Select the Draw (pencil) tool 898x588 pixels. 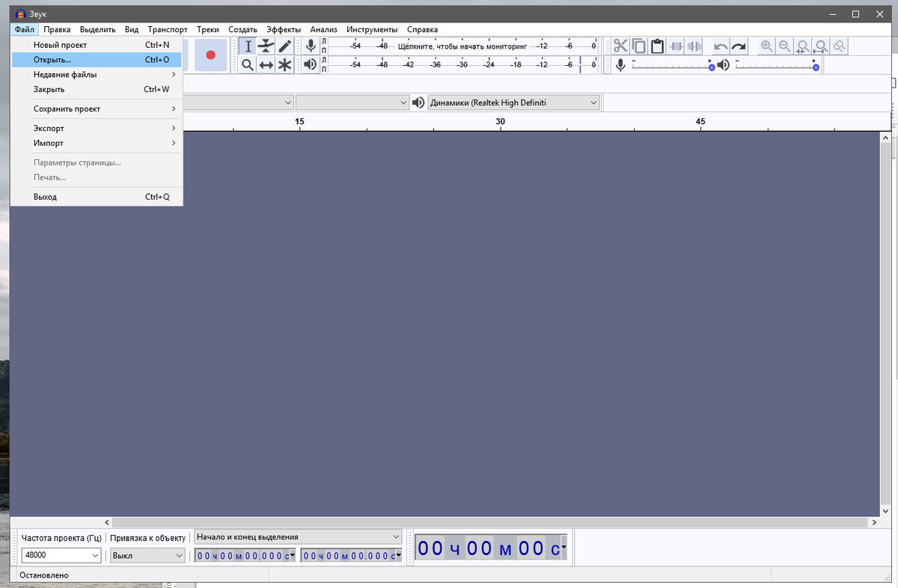pos(284,46)
